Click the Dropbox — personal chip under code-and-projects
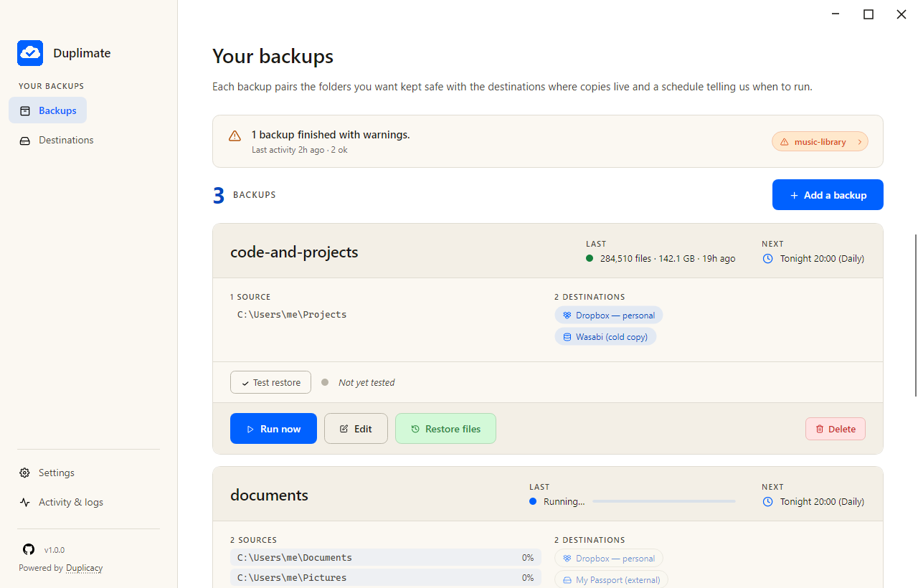 pyautogui.click(x=608, y=315)
